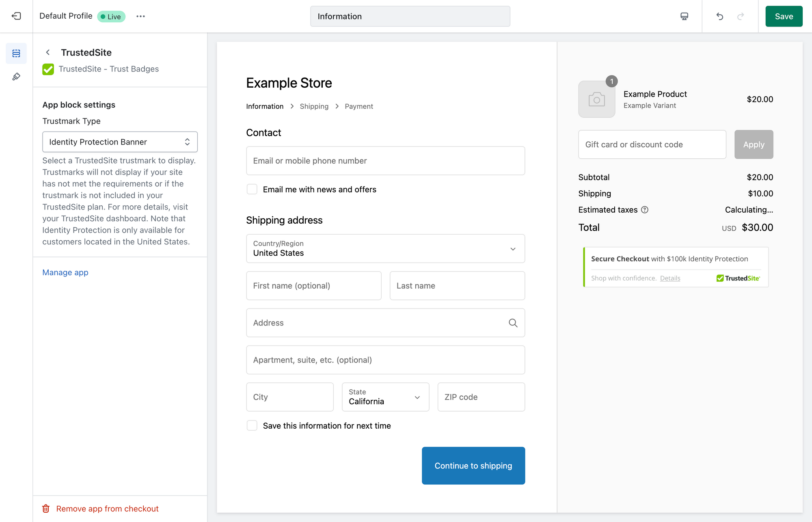Click the pencil/edit icon in sidebar
This screenshot has height=522, width=812.
click(16, 76)
